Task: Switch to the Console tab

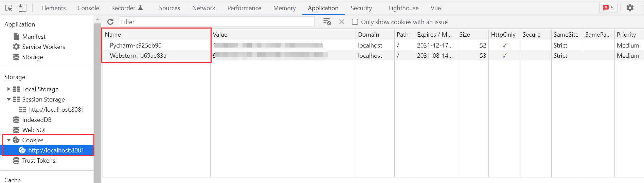Action: click(88, 8)
